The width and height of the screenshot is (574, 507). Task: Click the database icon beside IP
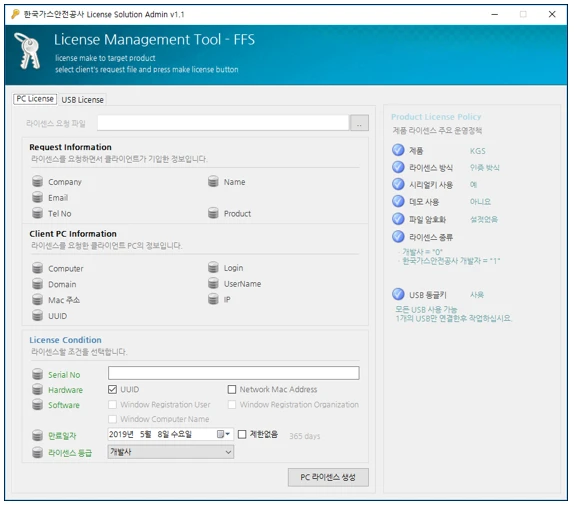click(x=213, y=299)
